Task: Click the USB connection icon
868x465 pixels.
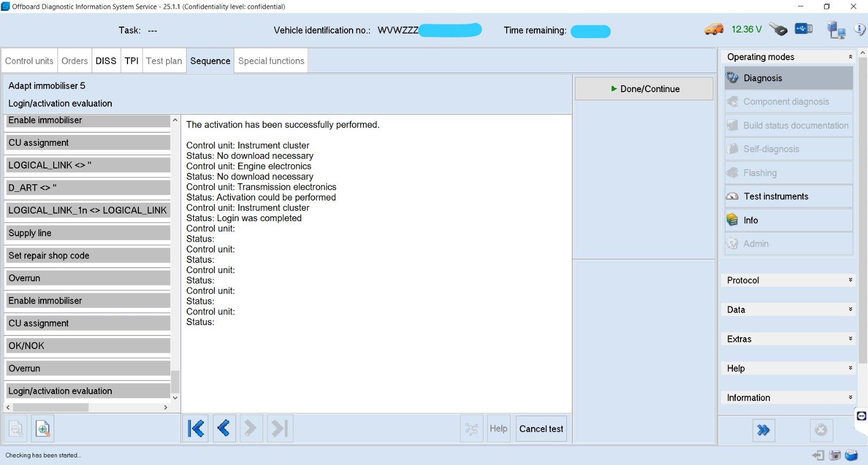Action: click(x=803, y=29)
